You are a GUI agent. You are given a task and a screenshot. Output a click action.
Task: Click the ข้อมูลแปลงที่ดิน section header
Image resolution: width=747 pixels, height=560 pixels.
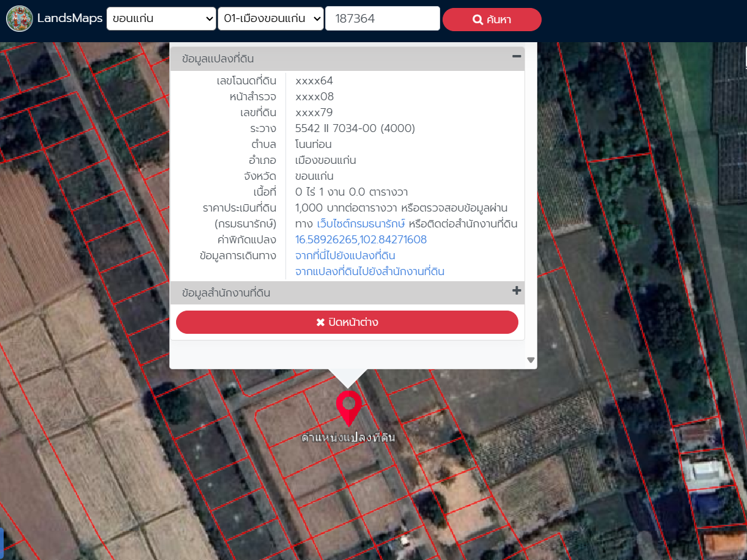218,59
